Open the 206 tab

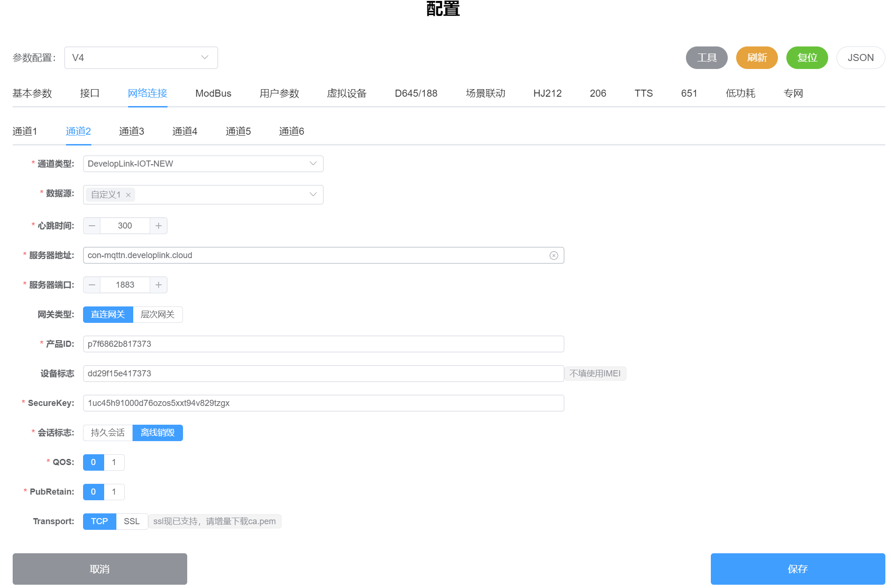(x=598, y=93)
